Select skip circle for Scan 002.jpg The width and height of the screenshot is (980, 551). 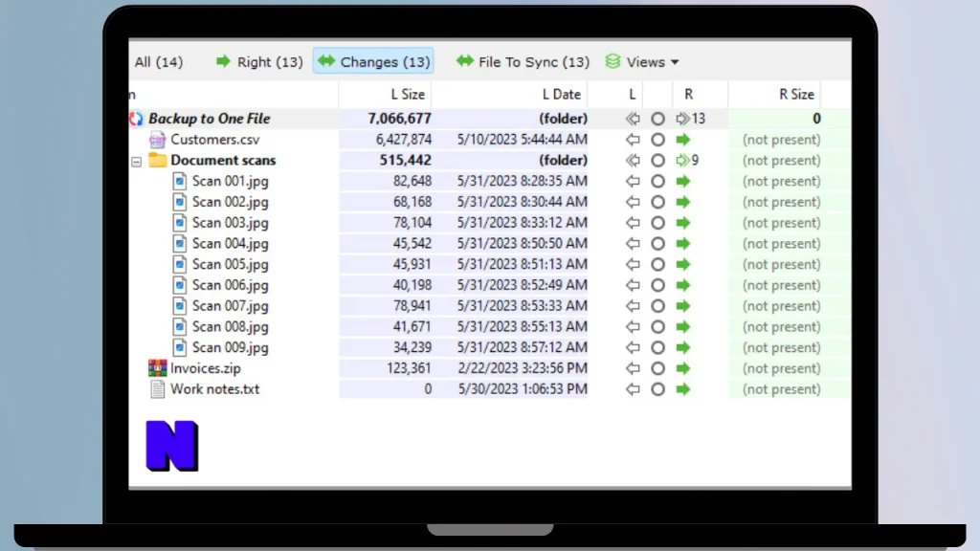(657, 202)
